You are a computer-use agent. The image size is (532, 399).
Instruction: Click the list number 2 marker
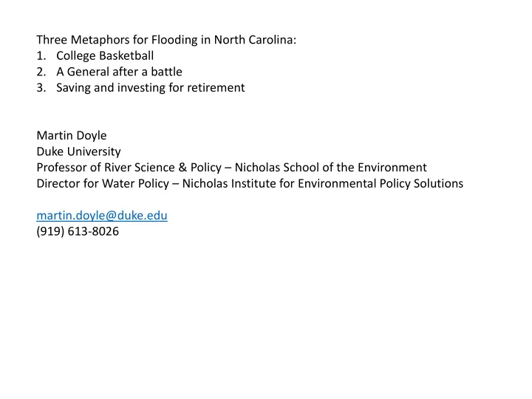(x=41, y=72)
